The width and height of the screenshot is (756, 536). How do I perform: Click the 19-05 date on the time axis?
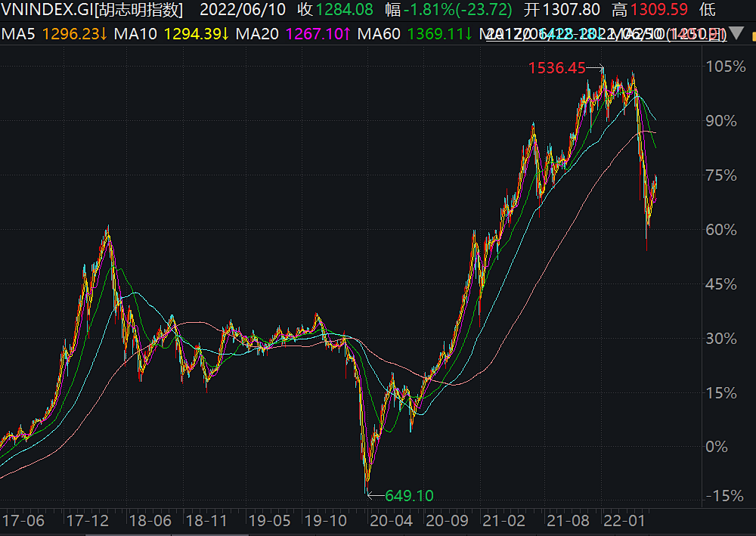(x=270, y=521)
